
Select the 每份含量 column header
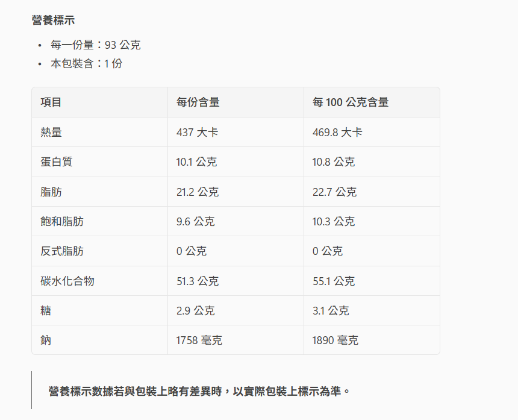[x=198, y=102]
